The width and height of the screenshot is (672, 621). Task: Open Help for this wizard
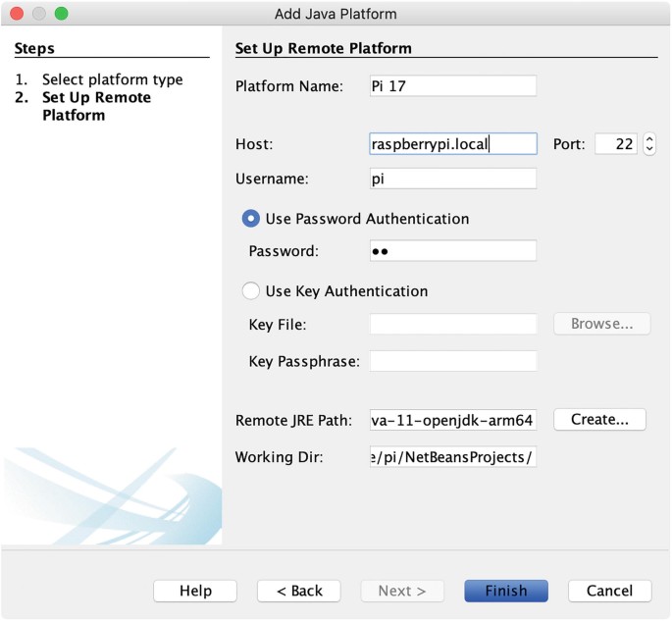[x=195, y=591]
